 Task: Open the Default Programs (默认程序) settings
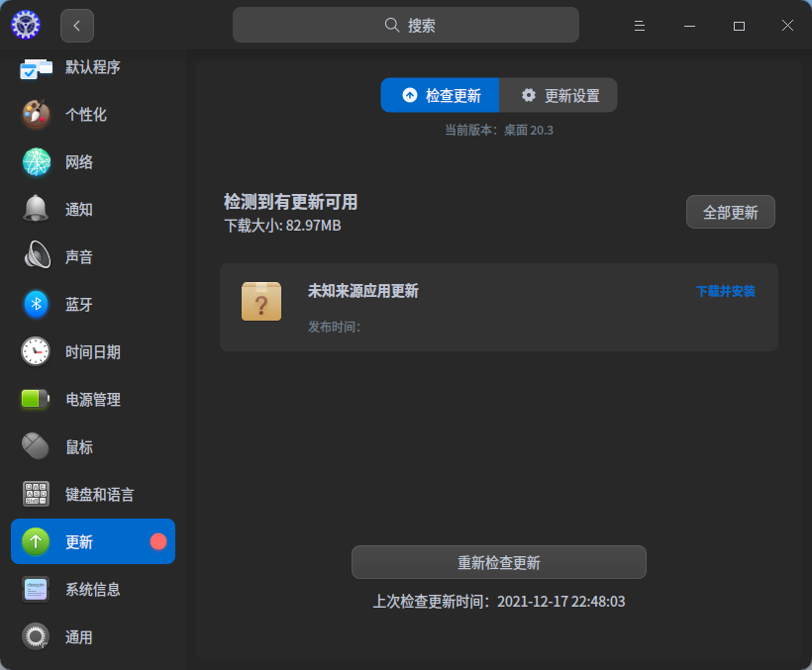click(93, 67)
